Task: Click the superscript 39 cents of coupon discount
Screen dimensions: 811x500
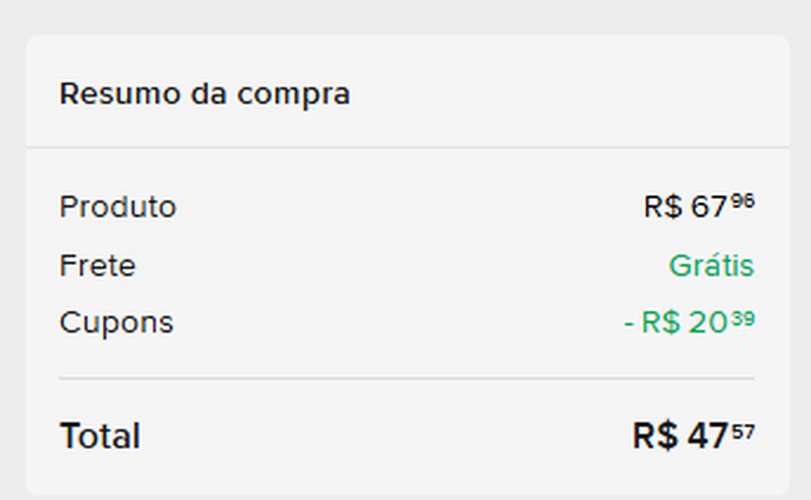Action: coord(742,318)
